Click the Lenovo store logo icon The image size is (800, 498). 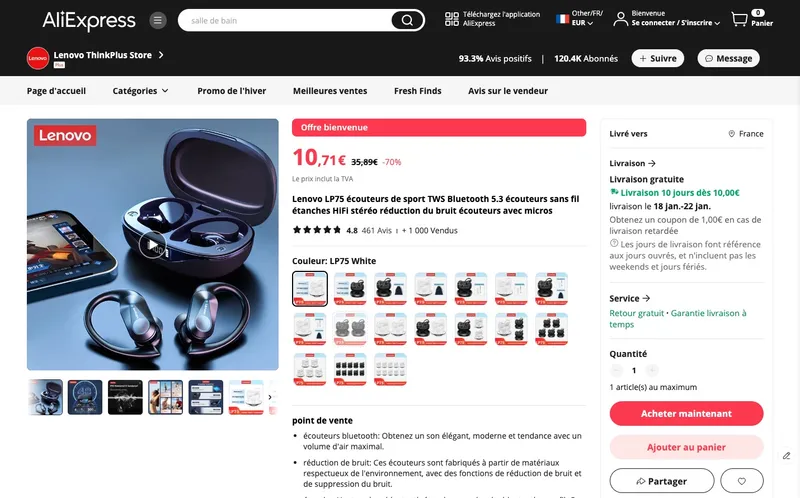[x=38, y=58]
